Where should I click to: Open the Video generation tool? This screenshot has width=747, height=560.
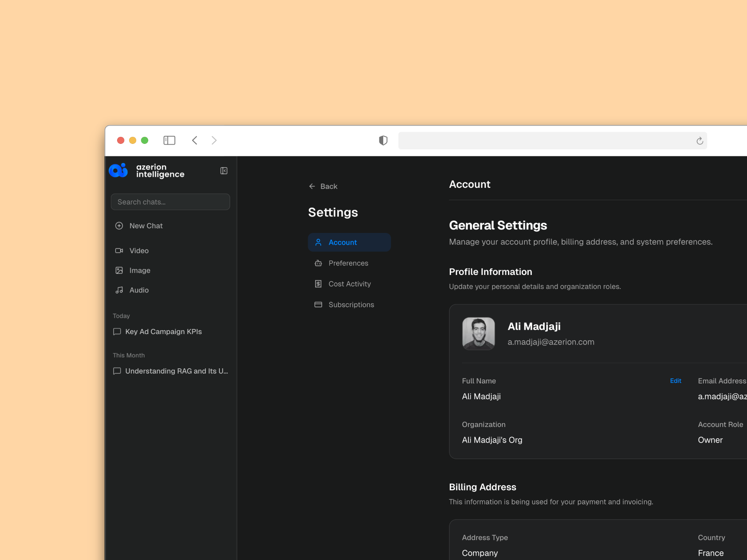139,250
